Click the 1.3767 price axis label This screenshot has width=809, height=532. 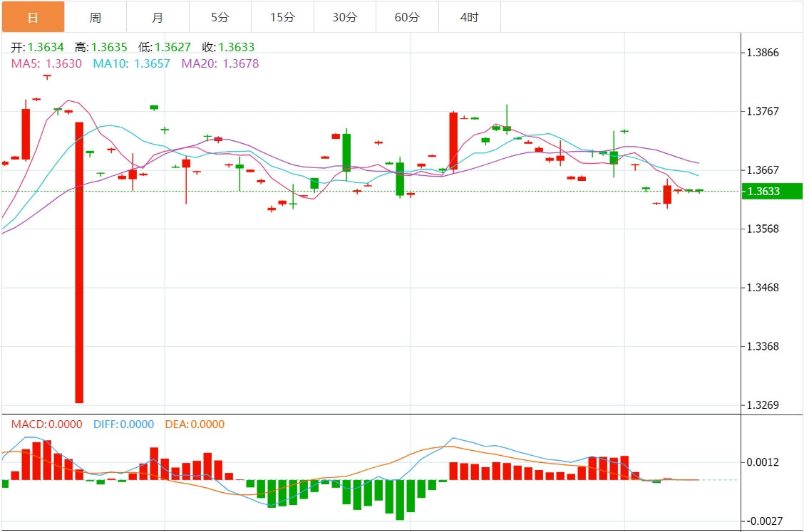click(x=763, y=111)
